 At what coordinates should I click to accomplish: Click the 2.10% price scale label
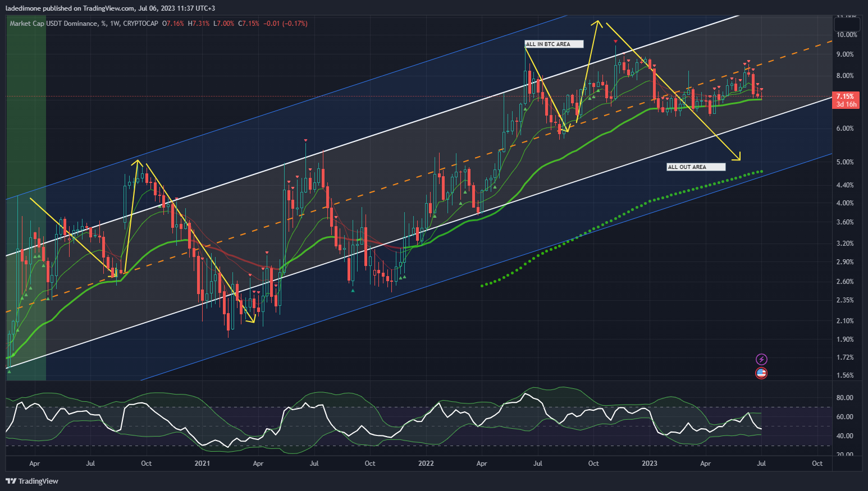845,321
